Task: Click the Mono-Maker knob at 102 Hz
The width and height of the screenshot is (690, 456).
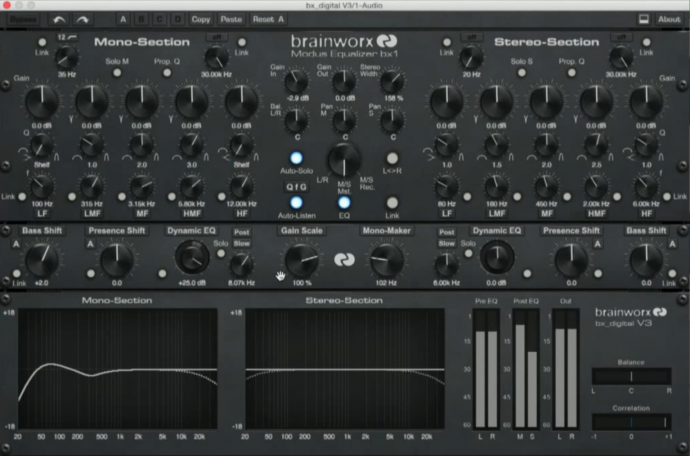Action: pos(386,260)
